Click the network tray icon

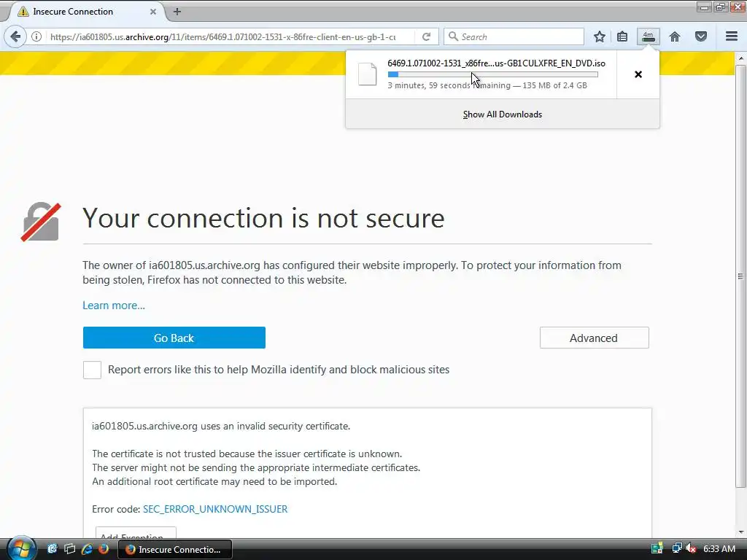(676, 548)
